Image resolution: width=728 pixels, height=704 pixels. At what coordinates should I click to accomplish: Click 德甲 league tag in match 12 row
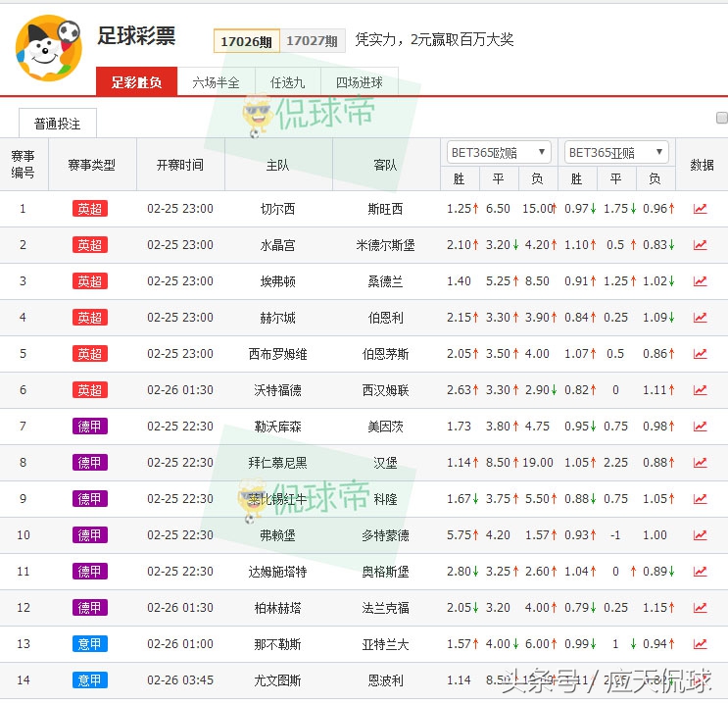click(90, 607)
